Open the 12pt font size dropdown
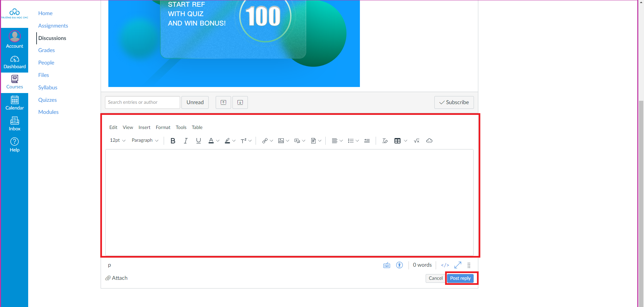 pyautogui.click(x=117, y=140)
